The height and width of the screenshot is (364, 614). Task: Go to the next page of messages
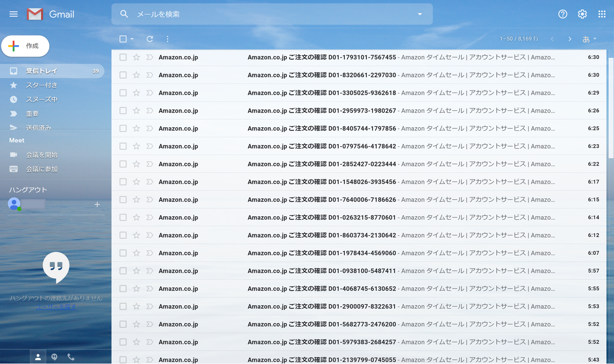[x=570, y=39]
